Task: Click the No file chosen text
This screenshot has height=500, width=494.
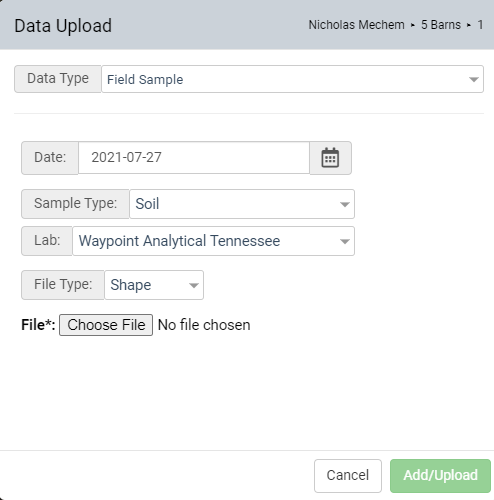Action: click(x=204, y=325)
